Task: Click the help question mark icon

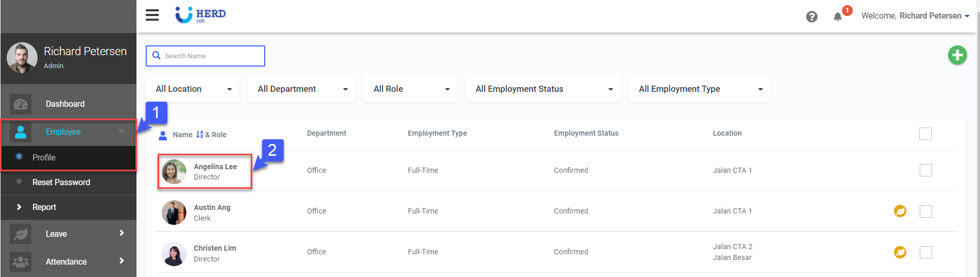Action: [812, 17]
